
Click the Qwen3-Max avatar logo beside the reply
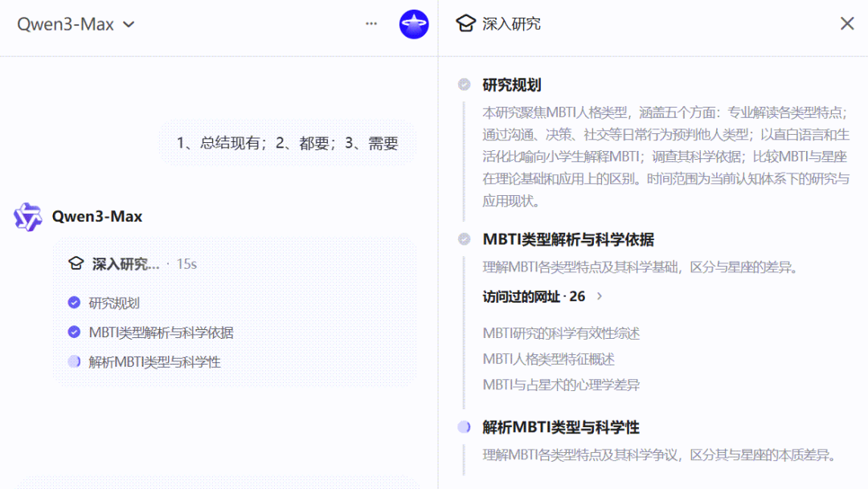(28, 216)
